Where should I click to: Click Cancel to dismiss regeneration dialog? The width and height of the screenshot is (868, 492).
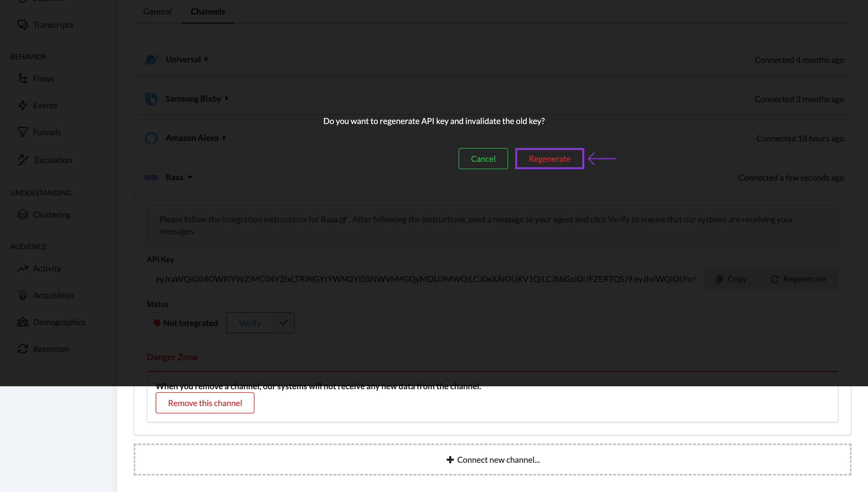tap(483, 158)
